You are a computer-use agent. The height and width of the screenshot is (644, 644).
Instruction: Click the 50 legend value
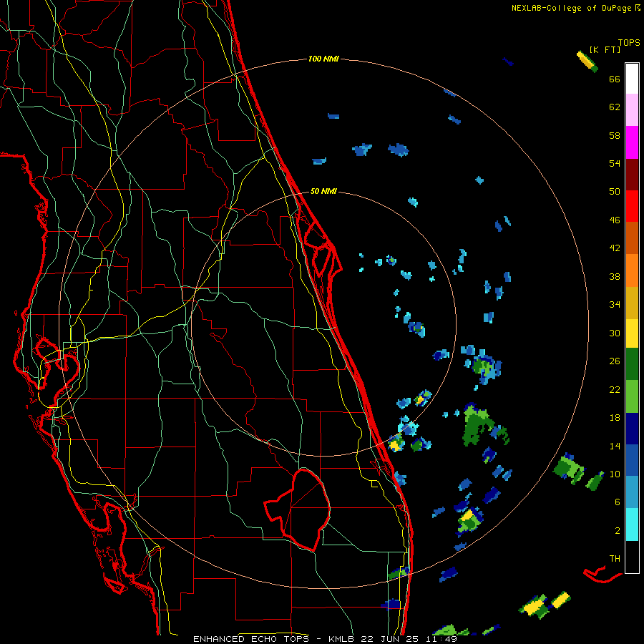[615, 192]
